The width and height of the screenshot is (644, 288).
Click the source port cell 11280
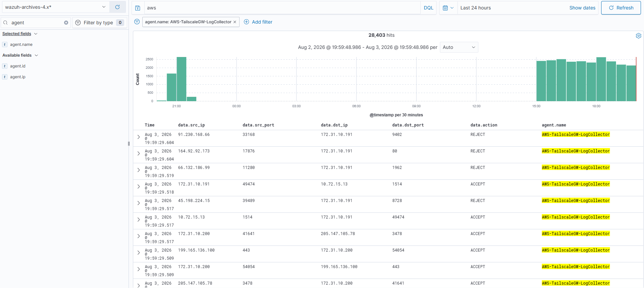[x=249, y=168]
